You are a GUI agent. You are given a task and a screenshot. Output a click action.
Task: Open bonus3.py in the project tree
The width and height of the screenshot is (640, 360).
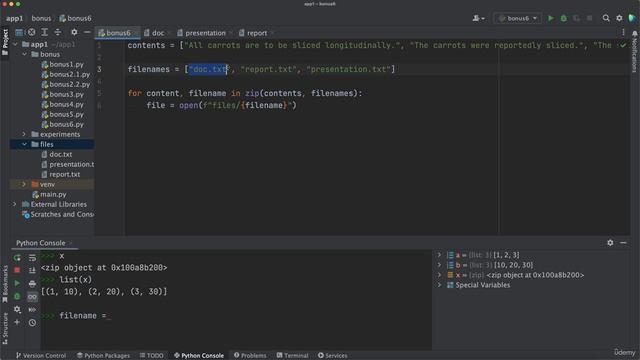click(66, 94)
